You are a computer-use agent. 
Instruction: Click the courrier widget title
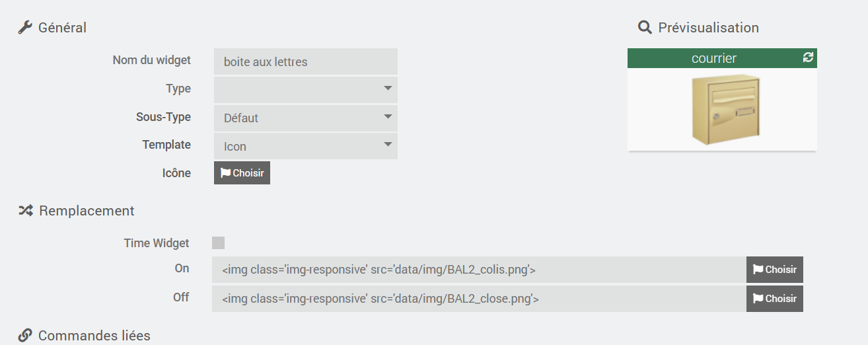click(x=713, y=58)
